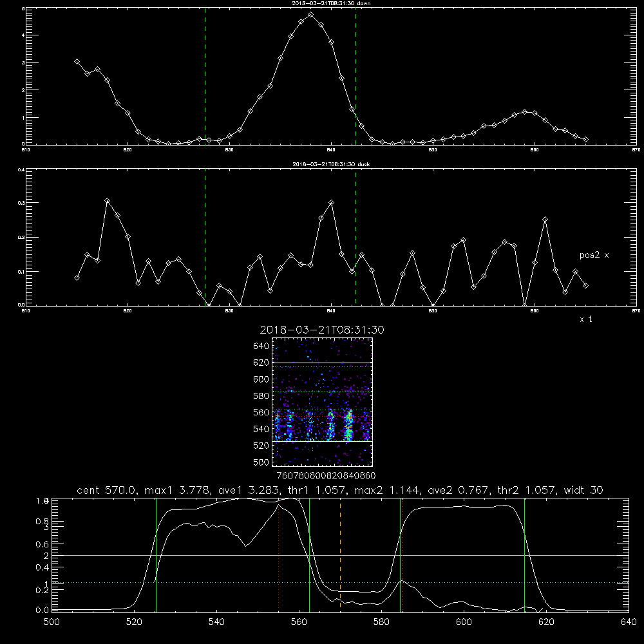The height and width of the screenshot is (644, 644).
Task: Select the left green dashed line in the dusk plot
Action: click(x=205, y=238)
